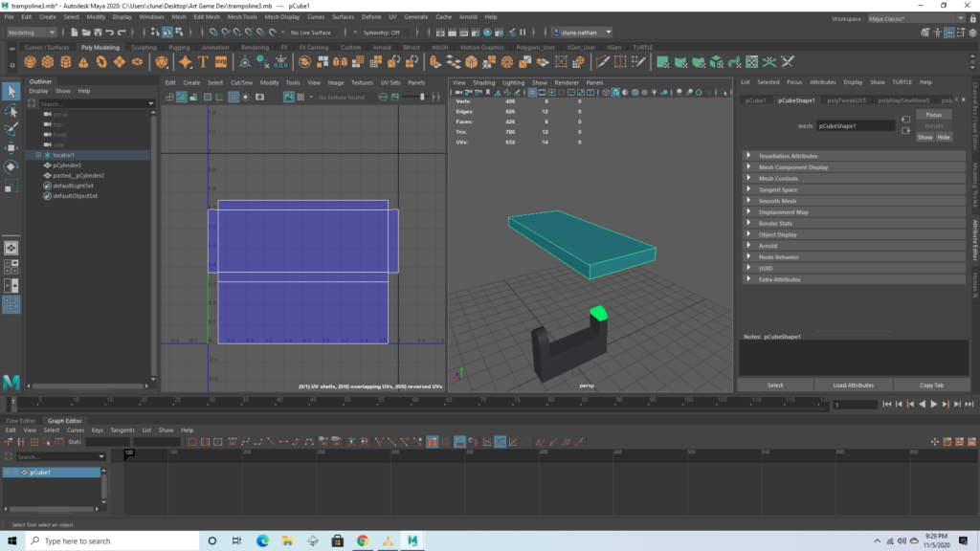The height and width of the screenshot is (551, 980).
Task: Click the Load Attributes button
Action: click(854, 385)
